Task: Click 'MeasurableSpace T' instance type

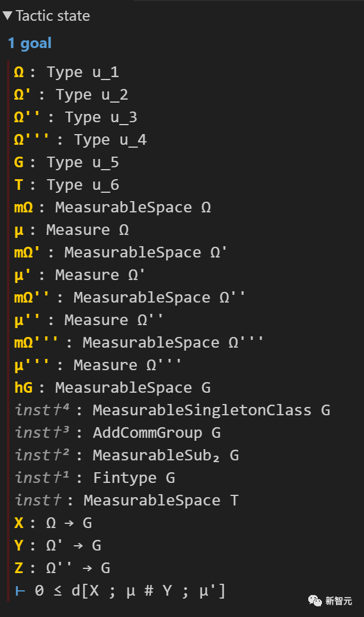Action: 160,501
